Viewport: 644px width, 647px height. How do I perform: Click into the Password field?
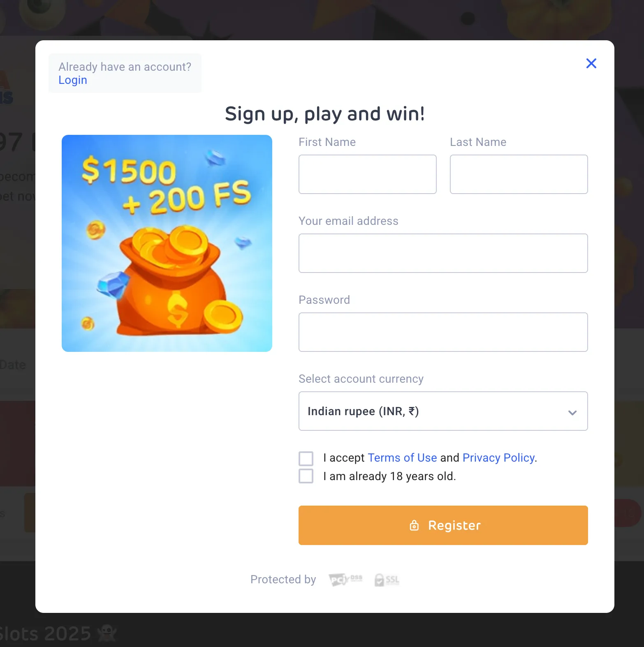click(443, 332)
